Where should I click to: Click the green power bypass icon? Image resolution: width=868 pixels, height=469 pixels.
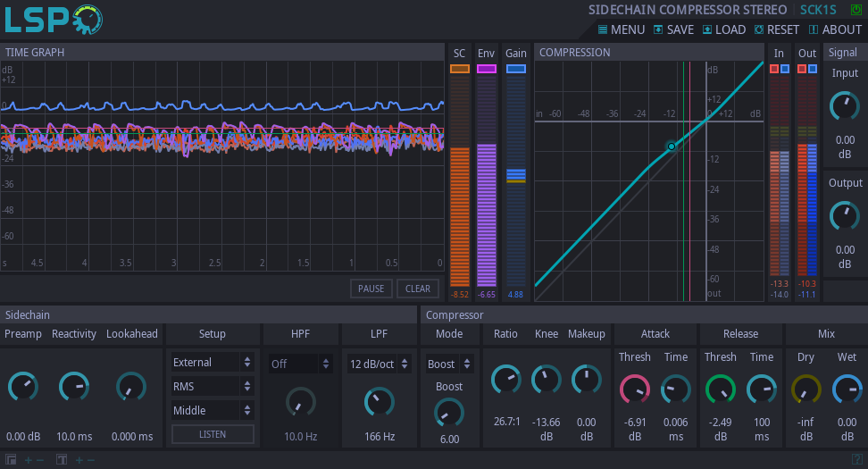tap(855, 10)
